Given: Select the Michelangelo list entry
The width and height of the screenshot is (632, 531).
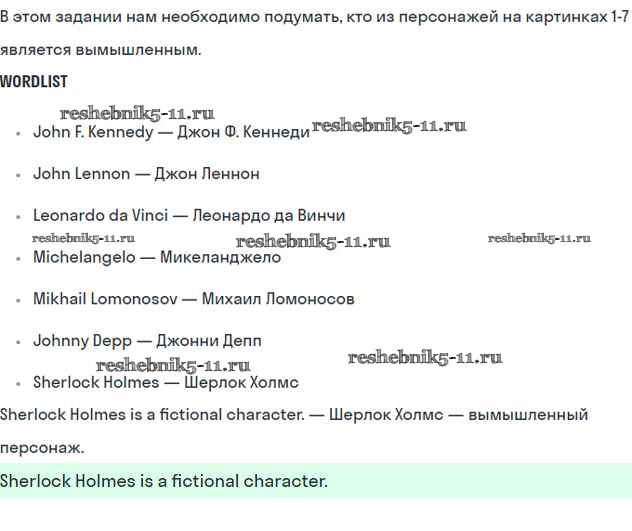Looking at the screenshot, I should point(157,257).
